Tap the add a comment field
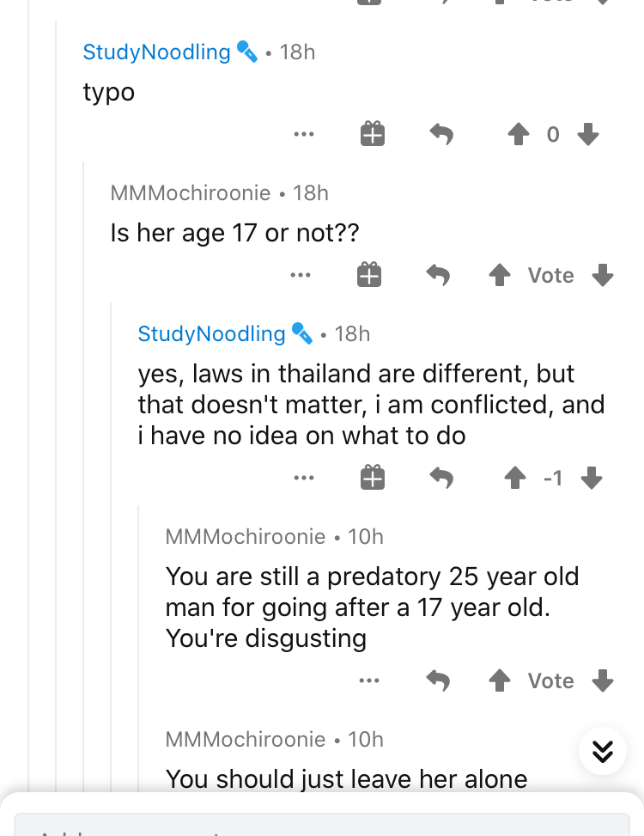The image size is (644, 836). pyautogui.click(x=322, y=825)
